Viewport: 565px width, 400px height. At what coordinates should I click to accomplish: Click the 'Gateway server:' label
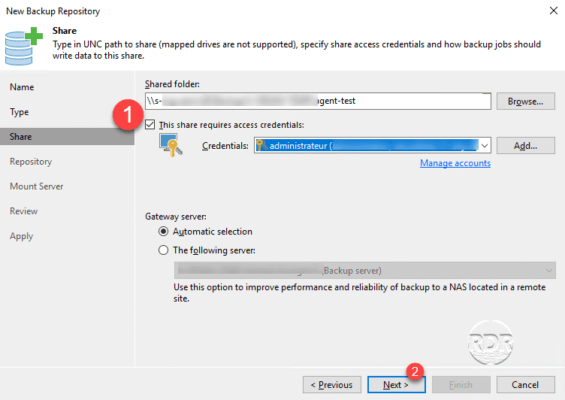(x=175, y=217)
